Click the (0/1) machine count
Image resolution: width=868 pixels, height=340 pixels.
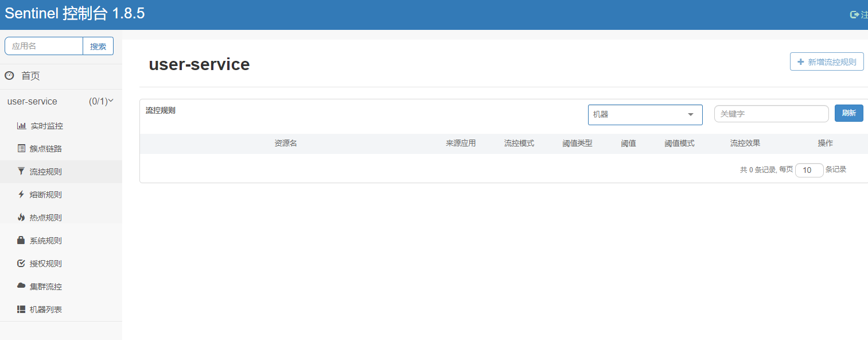pos(98,101)
